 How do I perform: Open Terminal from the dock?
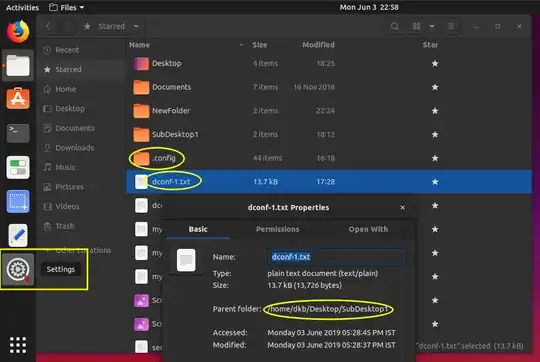click(18, 133)
